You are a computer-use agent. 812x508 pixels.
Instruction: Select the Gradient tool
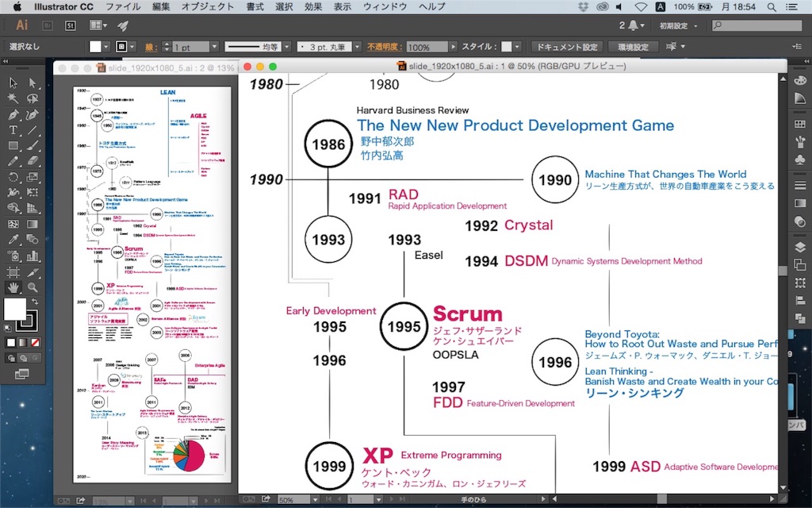tap(33, 225)
